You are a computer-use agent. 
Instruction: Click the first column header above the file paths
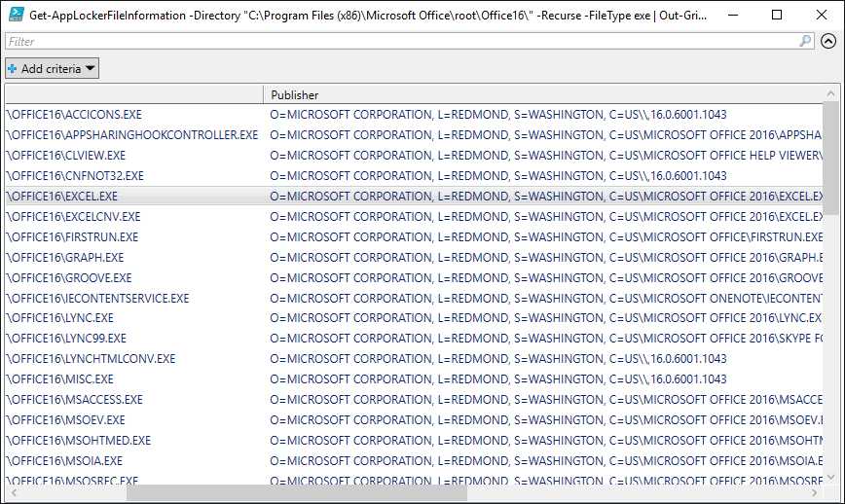click(x=133, y=94)
